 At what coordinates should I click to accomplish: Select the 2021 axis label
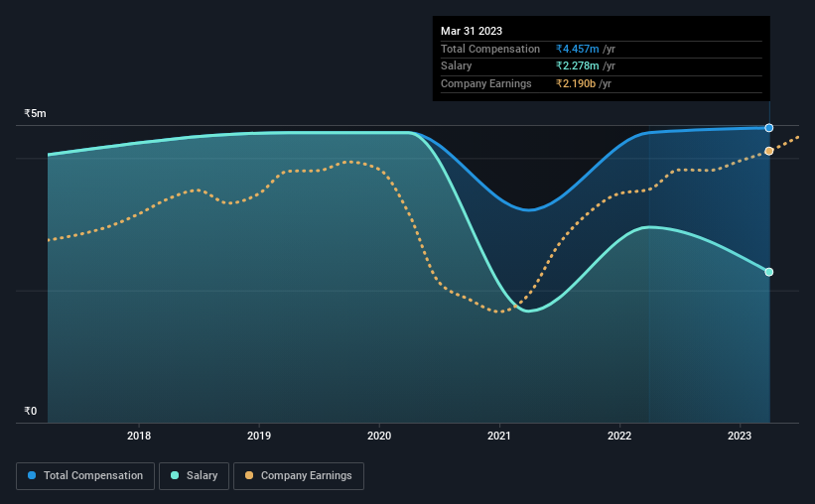(x=499, y=436)
